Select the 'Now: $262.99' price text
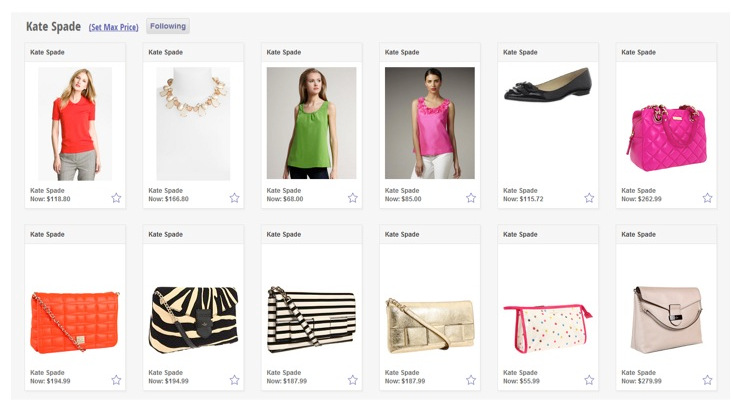 tap(641, 199)
